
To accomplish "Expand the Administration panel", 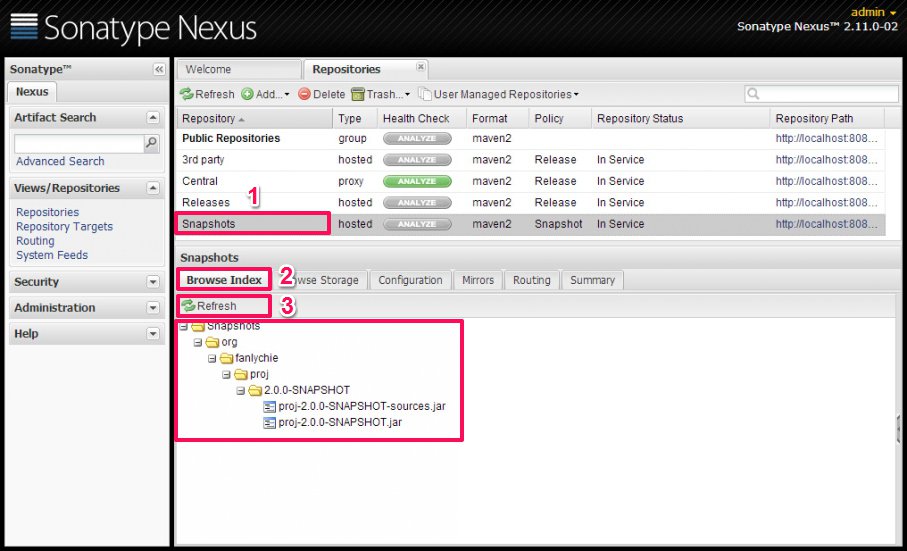I will tap(153, 308).
